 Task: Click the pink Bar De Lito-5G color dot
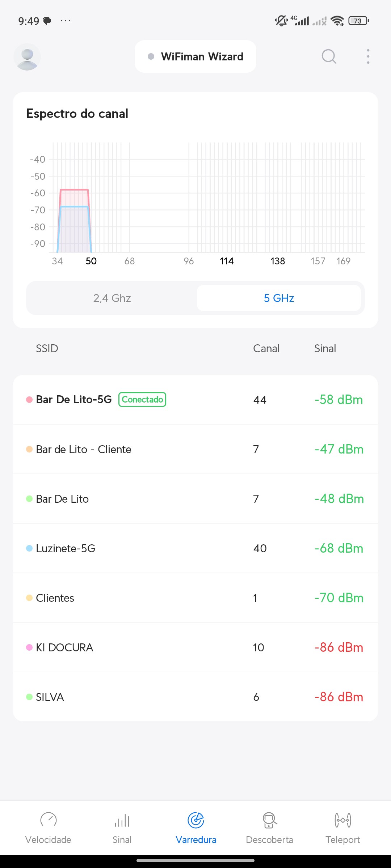coord(29,400)
